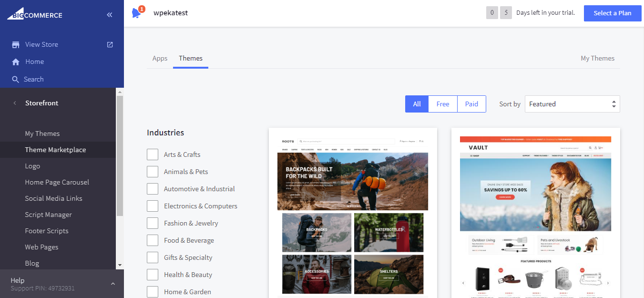
Task: Collapse the Help panel chevron
Action: point(112,283)
